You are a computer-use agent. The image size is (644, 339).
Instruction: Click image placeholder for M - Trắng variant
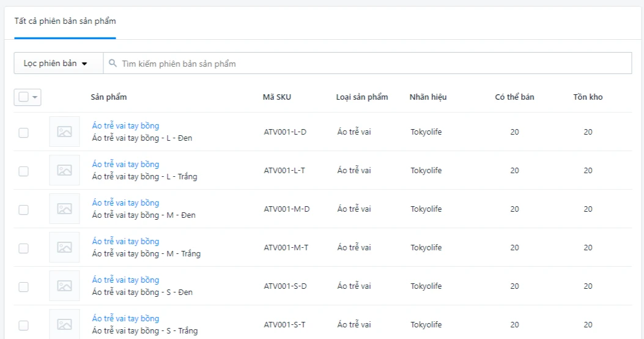(x=64, y=247)
